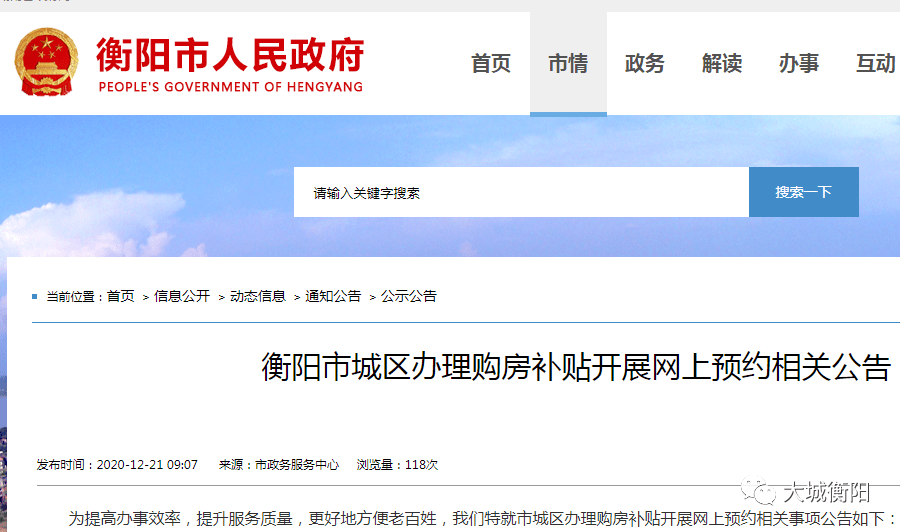900x532 pixels.
Task: Click the article title about 购房补贴
Action: pos(576,367)
